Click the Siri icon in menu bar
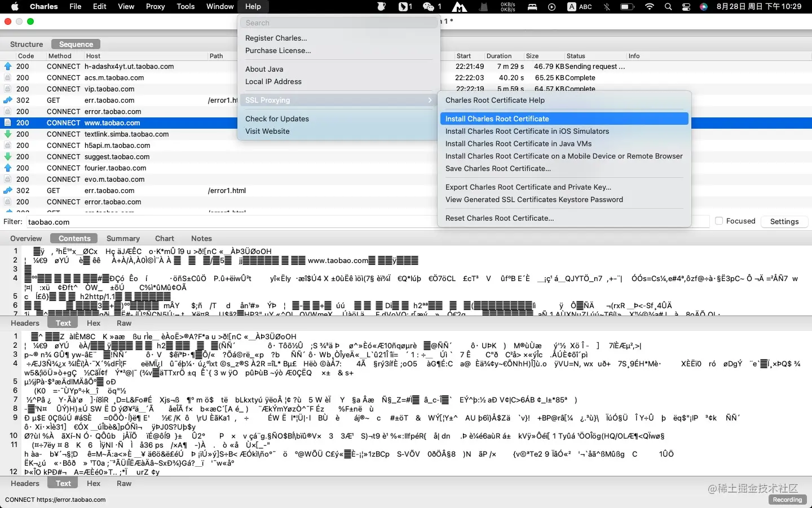The image size is (812, 508). point(704,7)
